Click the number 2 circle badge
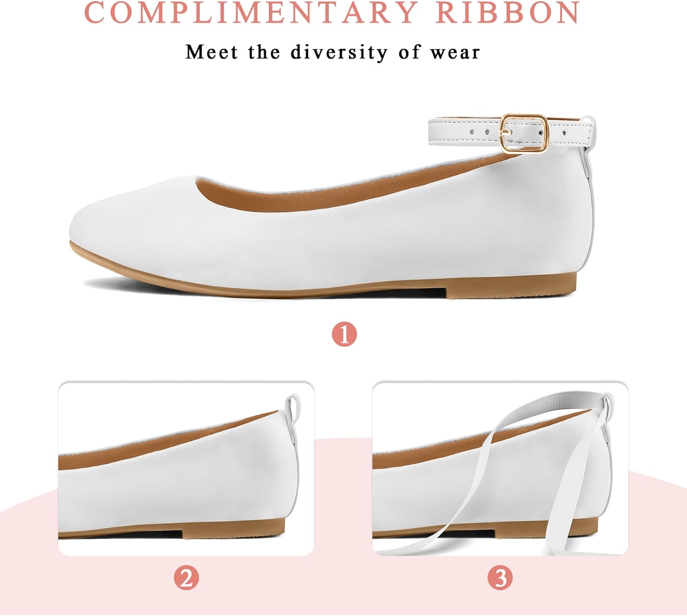The image size is (687, 616). pyautogui.click(x=186, y=578)
